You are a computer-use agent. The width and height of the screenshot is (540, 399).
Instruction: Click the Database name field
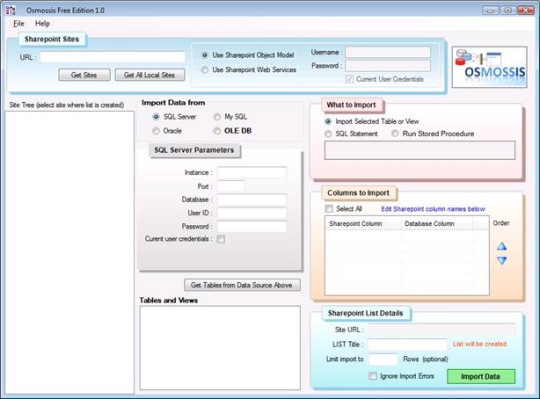point(252,200)
